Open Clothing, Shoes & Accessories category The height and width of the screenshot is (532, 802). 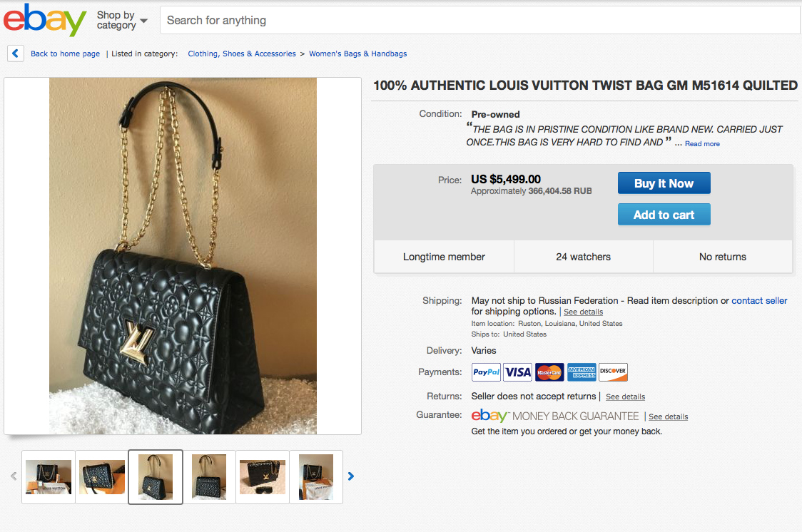pos(242,53)
